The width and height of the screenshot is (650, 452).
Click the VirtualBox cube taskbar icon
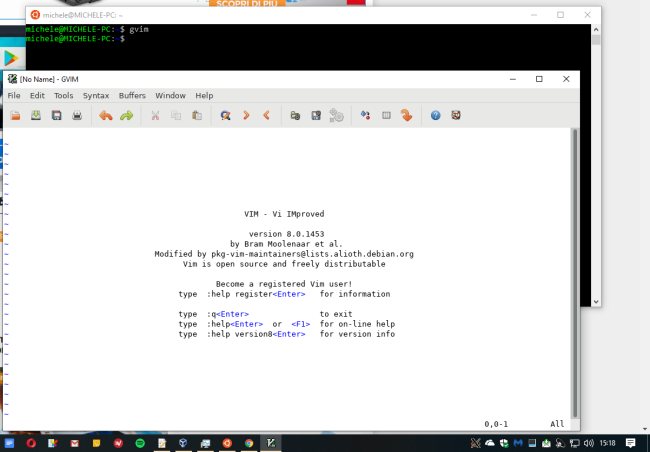(x=183, y=443)
